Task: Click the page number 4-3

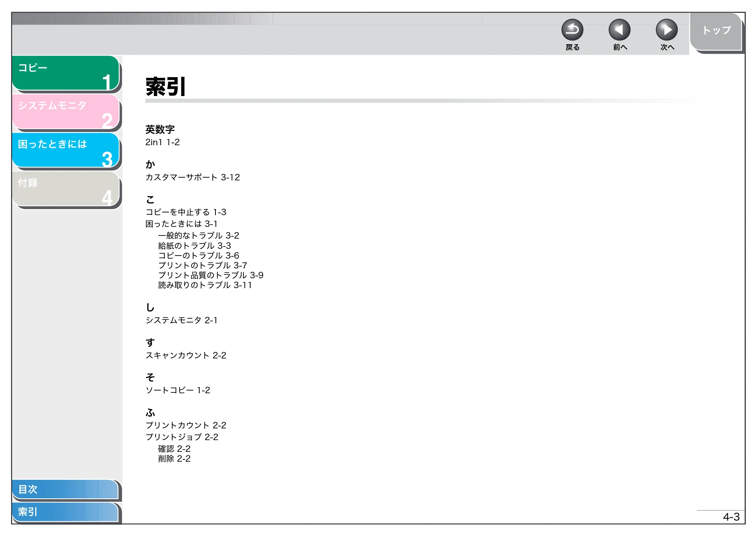Action: (x=731, y=517)
